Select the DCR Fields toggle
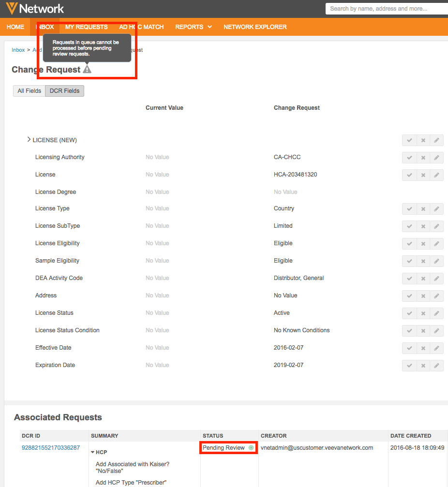This screenshot has width=448, height=487. pyautogui.click(x=64, y=91)
